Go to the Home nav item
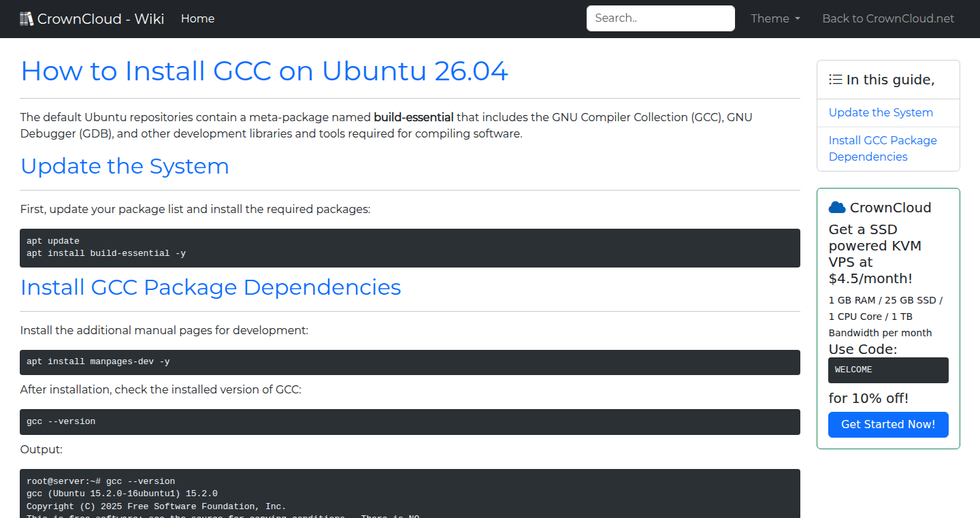This screenshot has height=518, width=980. [198, 18]
